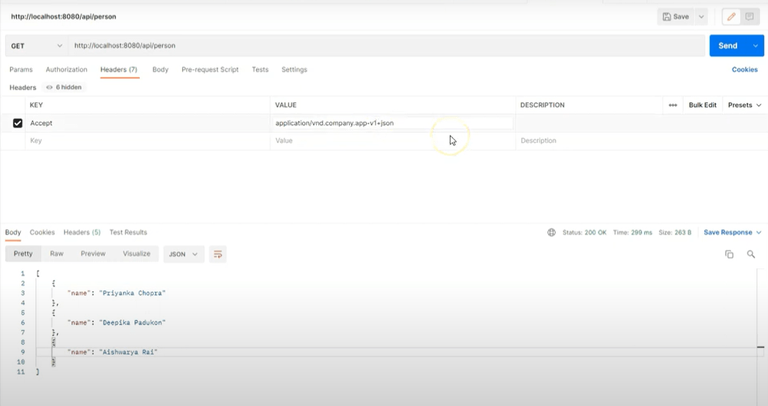This screenshot has width=768, height=406.
Task: Copy the response with the copy icon
Action: pyautogui.click(x=729, y=254)
